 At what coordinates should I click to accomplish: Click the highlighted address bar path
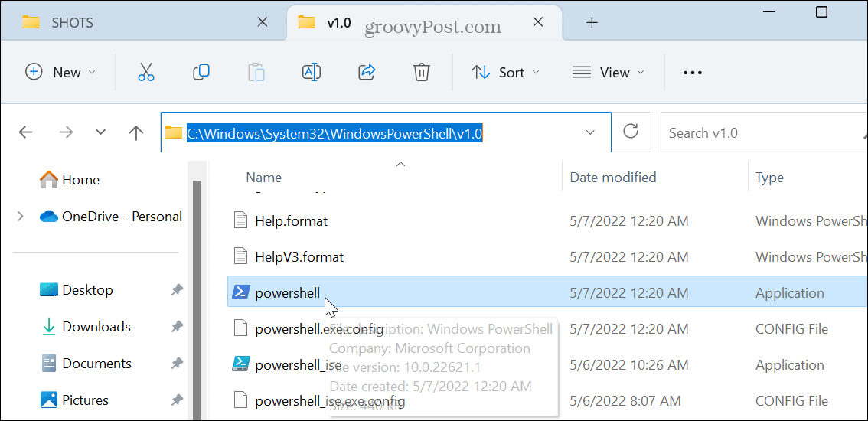click(x=335, y=132)
